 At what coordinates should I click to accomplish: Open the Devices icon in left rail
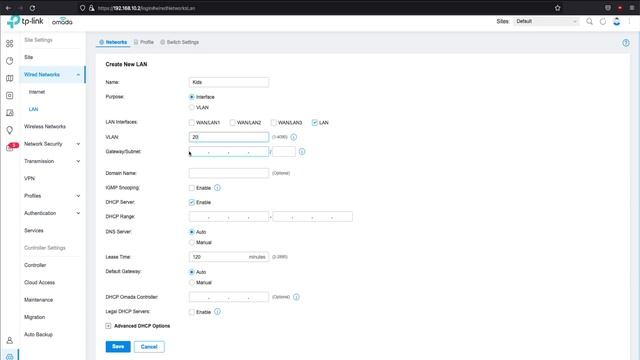(x=9, y=96)
